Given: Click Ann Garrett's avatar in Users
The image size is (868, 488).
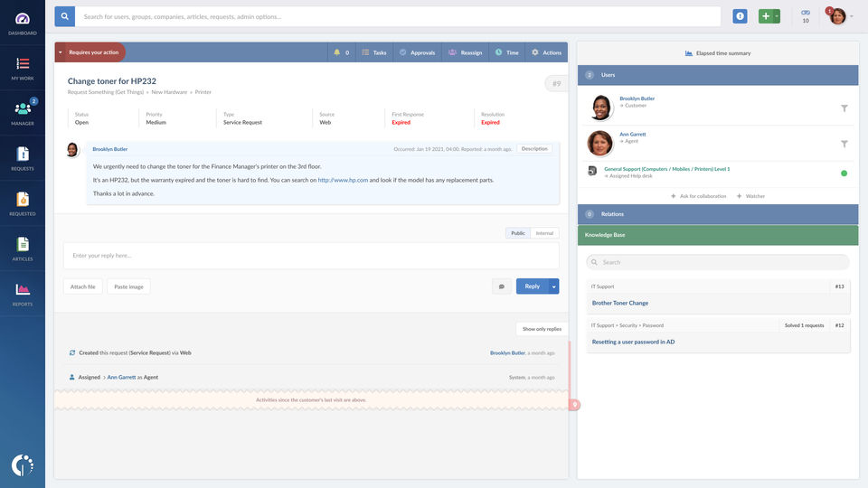Looking at the screenshot, I should (600, 143).
